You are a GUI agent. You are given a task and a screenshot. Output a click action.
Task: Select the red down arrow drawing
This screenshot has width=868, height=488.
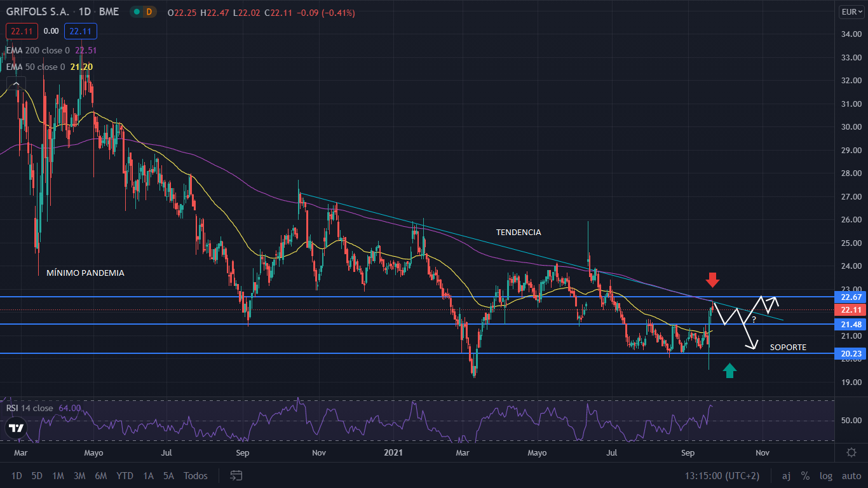pos(712,280)
